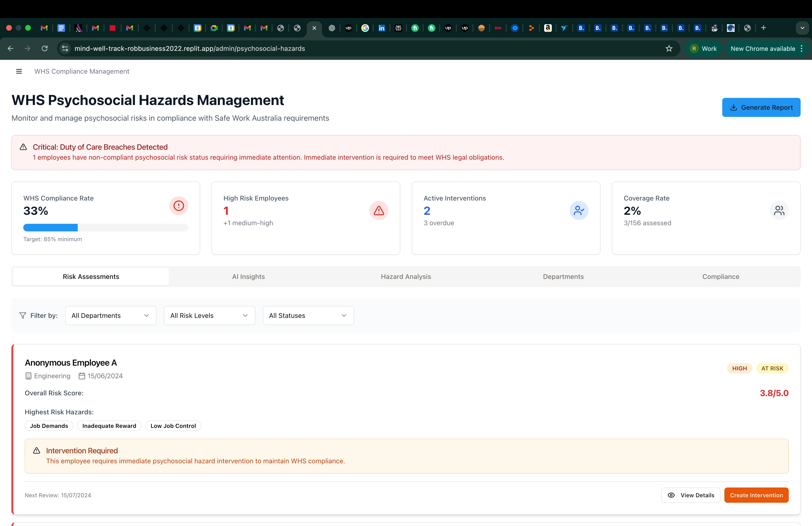This screenshot has height=526, width=812.
Task: Switch to the AI Insights tab
Action: point(248,277)
